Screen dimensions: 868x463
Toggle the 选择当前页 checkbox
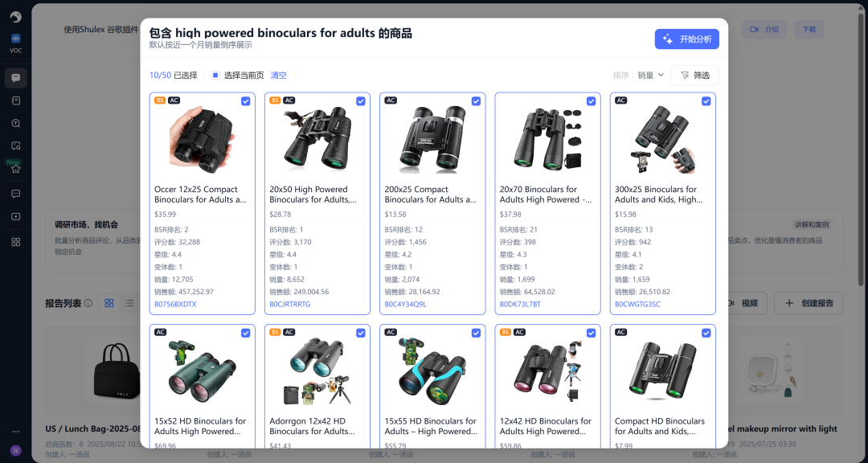tap(215, 76)
